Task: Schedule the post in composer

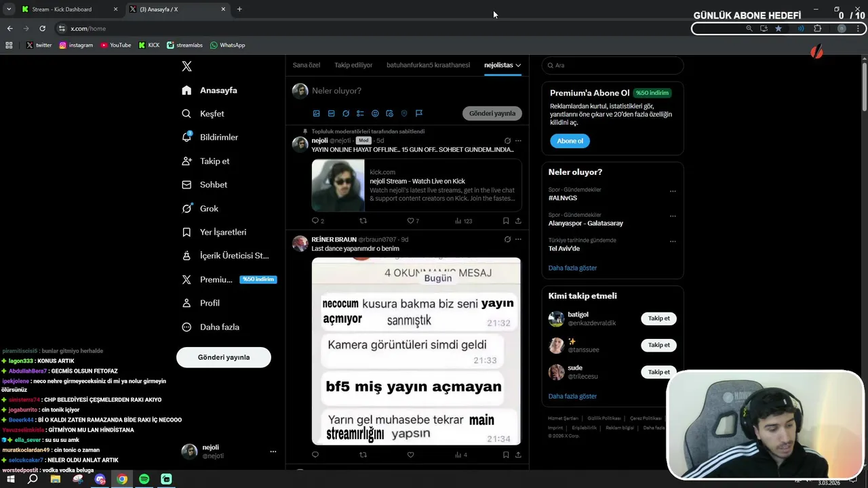Action: (x=389, y=113)
